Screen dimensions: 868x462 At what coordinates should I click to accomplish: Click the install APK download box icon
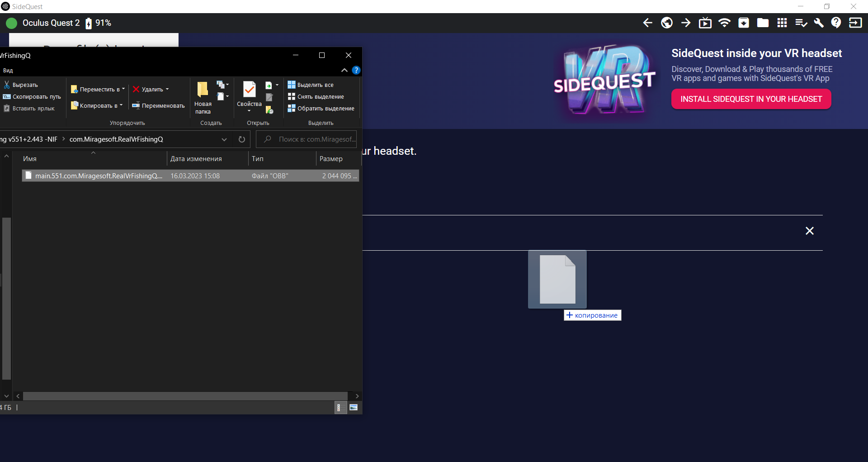tap(744, 23)
